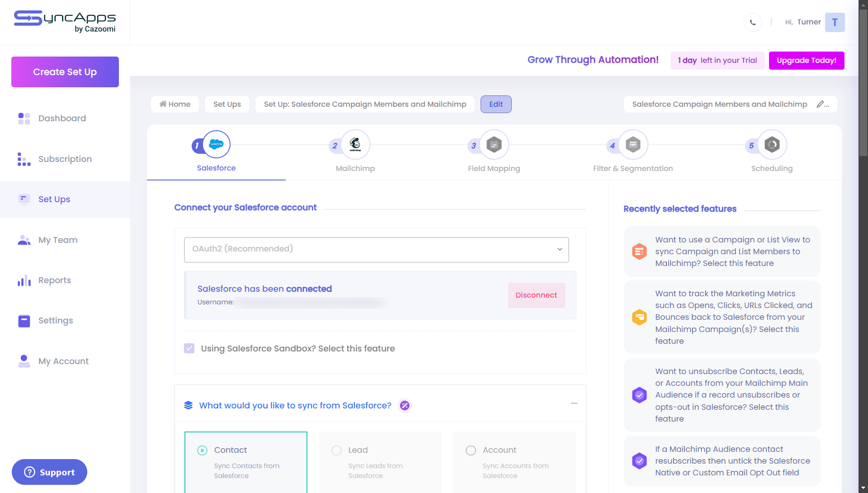Click the My Team sidebar icon

(24, 240)
